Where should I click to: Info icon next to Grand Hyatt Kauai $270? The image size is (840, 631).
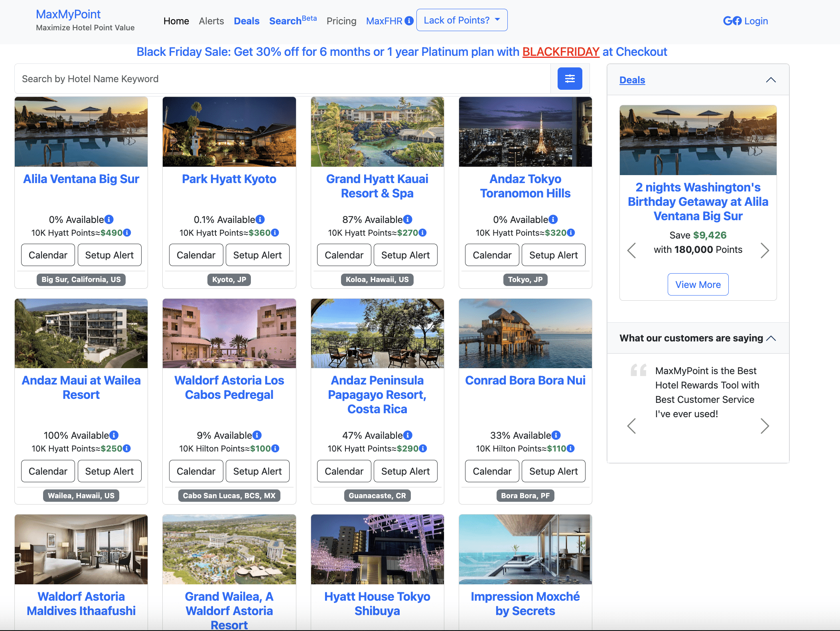422,233
